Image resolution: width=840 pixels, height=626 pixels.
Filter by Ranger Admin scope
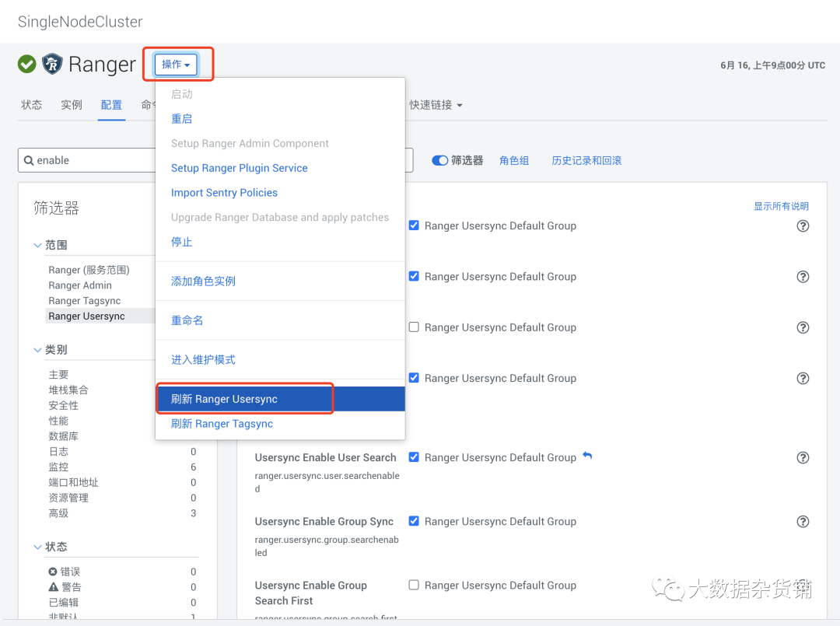pyautogui.click(x=80, y=285)
